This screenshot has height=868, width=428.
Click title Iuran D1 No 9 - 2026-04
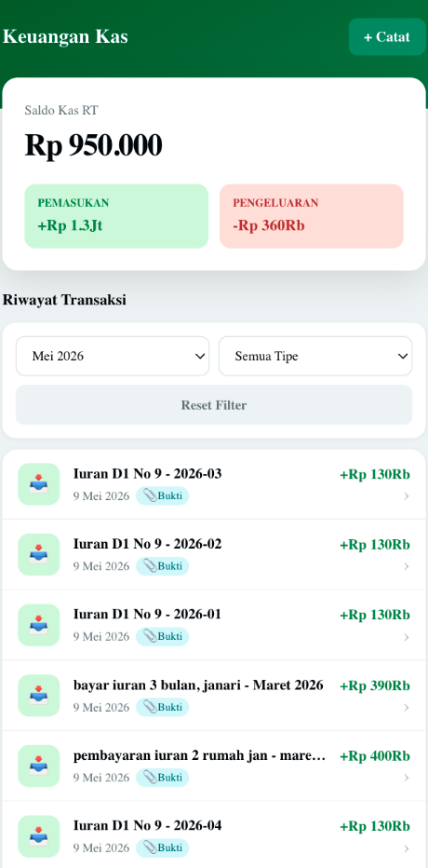[147, 826]
